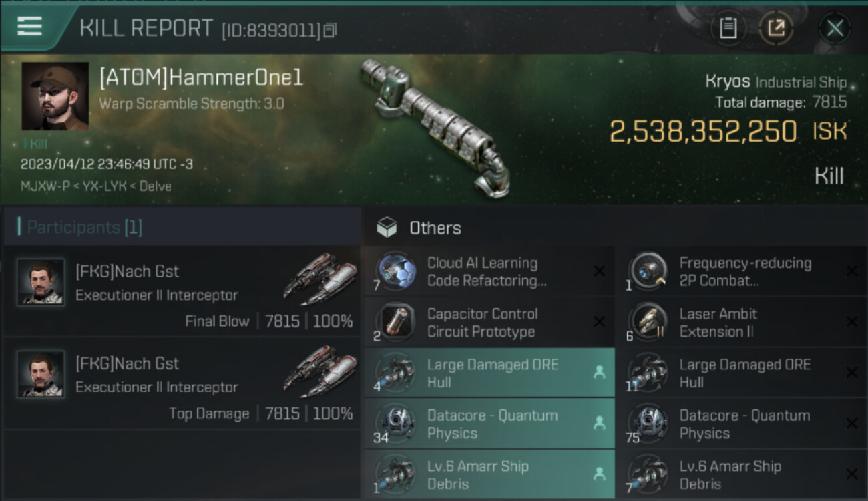868x501 pixels.
Task: Open the clipboard report icon
Action: tap(728, 28)
